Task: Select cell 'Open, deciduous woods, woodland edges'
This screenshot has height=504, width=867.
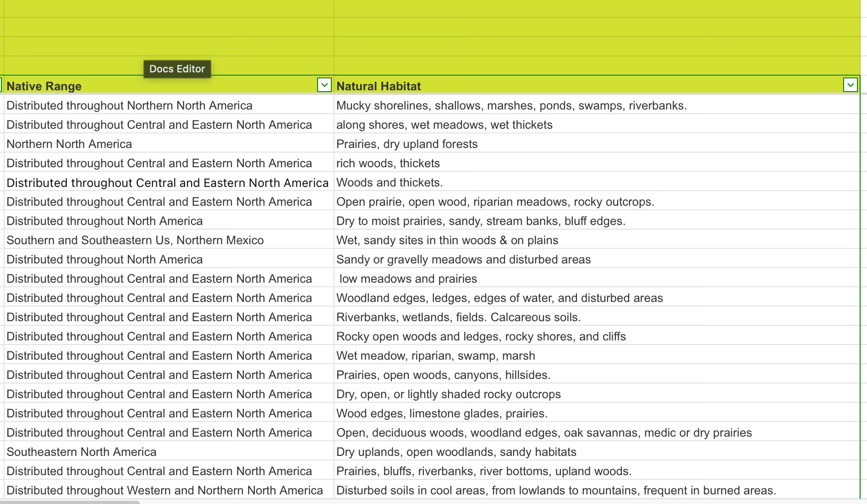Action: click(597, 433)
